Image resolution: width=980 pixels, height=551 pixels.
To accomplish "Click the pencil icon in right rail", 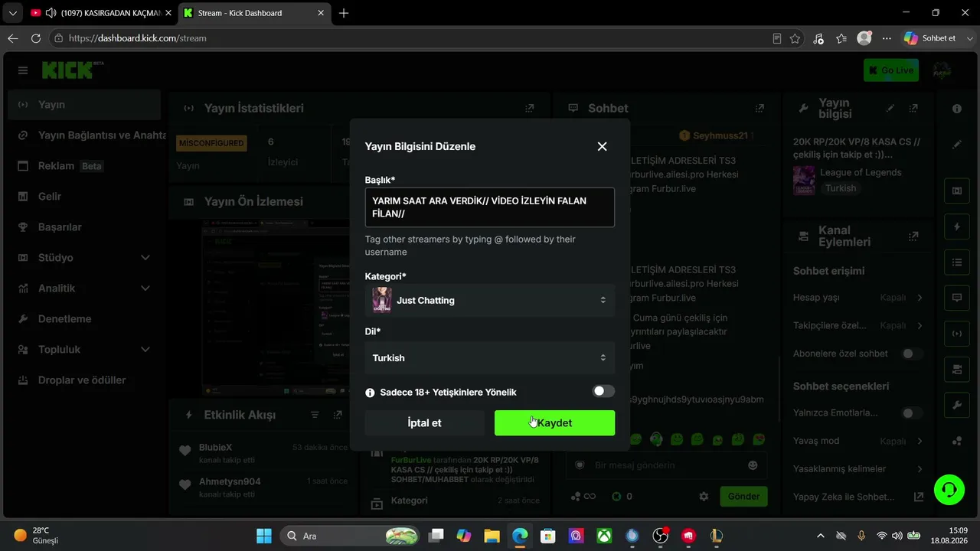I will pos(957,145).
